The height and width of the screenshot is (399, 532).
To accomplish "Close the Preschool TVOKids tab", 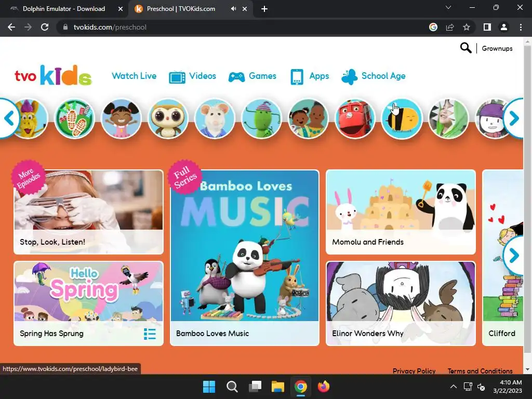I will (245, 9).
